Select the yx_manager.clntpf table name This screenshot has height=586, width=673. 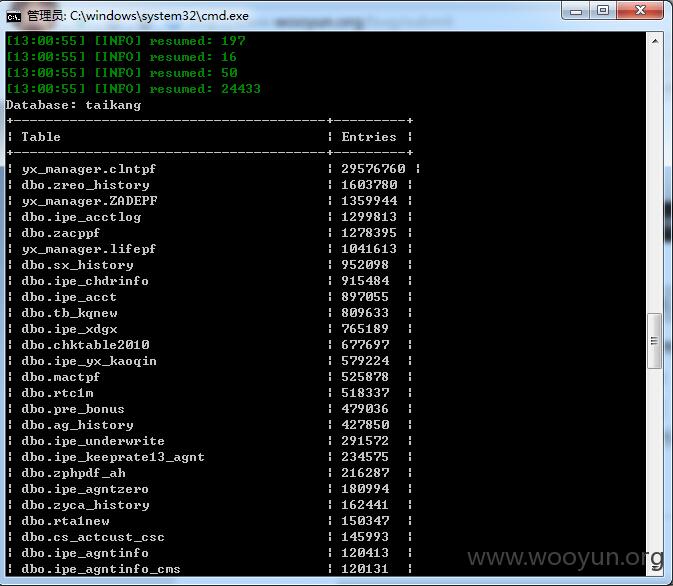click(x=89, y=169)
